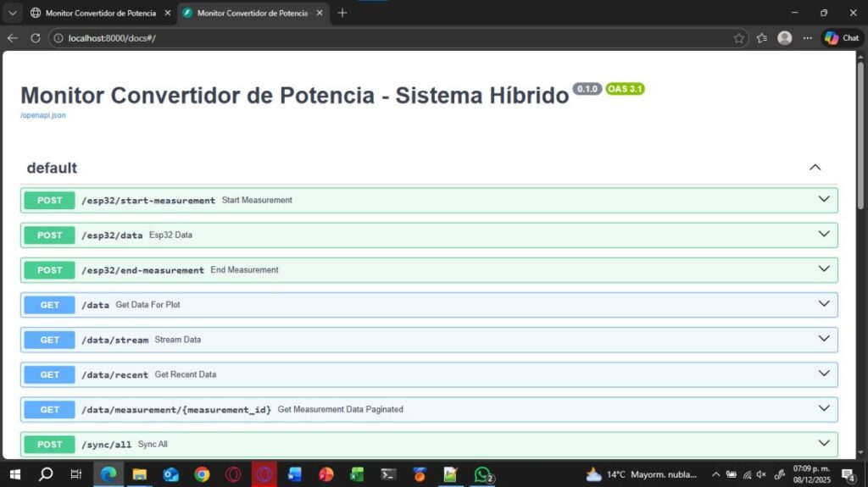
Task: Click the browser refresh icon
Action: pyautogui.click(x=36, y=38)
